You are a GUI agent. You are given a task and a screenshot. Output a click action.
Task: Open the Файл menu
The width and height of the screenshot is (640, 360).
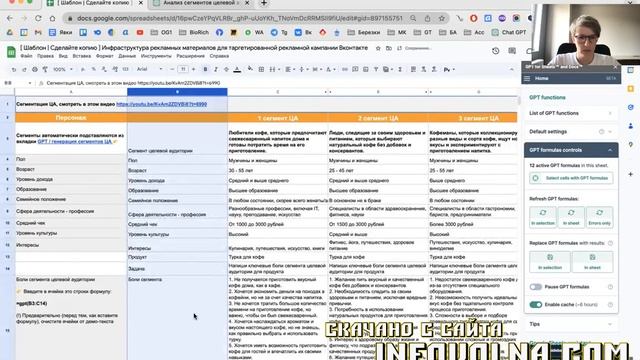(26, 56)
